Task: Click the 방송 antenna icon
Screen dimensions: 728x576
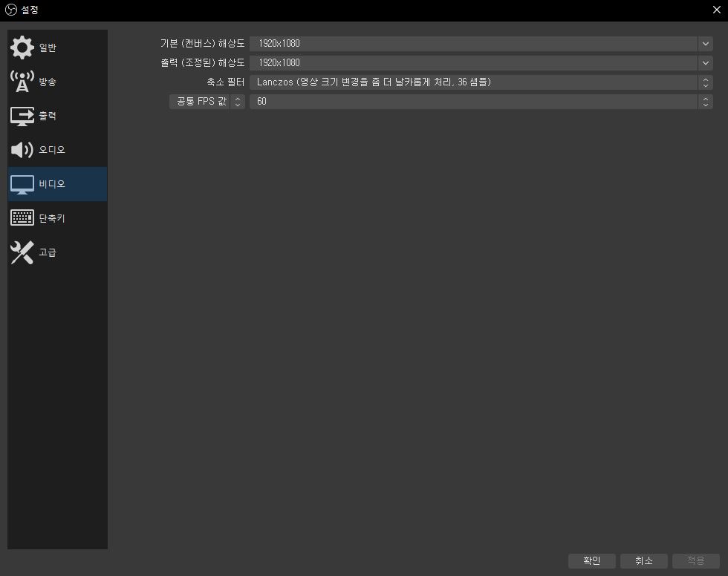Action: (22, 82)
